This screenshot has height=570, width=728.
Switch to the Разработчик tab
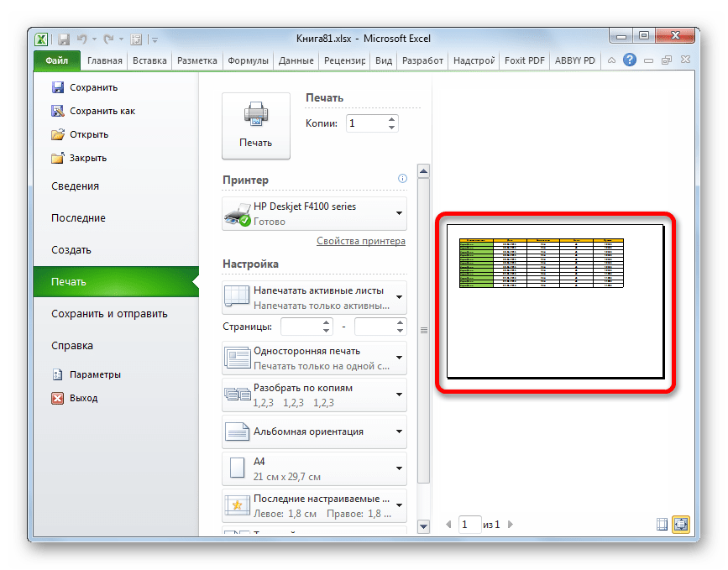pos(422,60)
